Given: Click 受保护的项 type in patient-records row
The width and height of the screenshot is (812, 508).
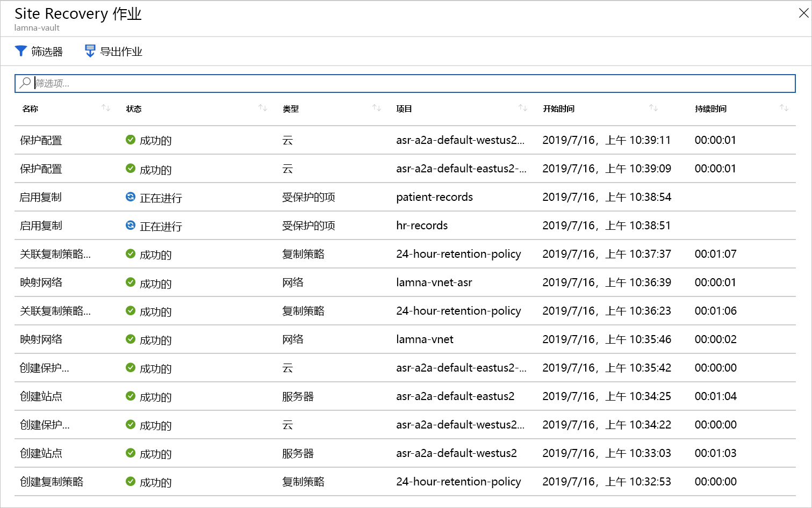Looking at the screenshot, I should (x=308, y=197).
